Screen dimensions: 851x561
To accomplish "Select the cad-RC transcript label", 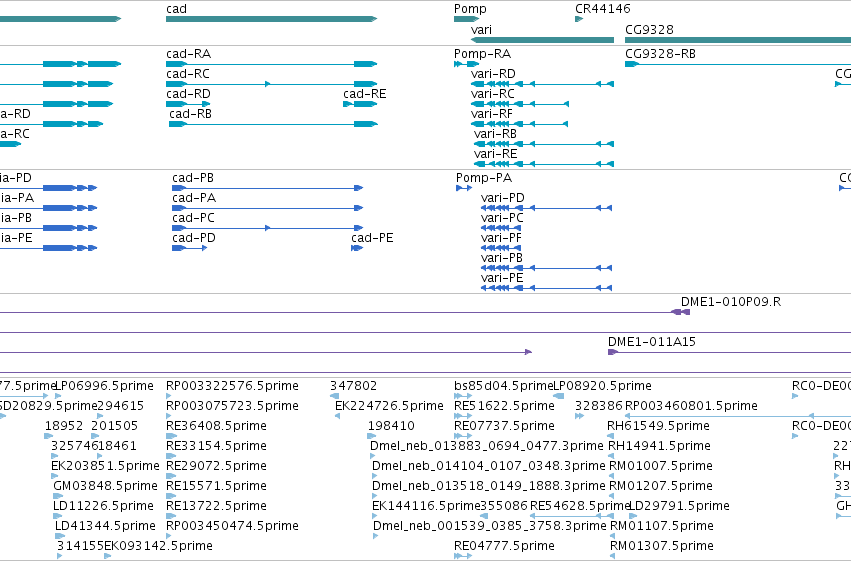I will coord(188,74).
